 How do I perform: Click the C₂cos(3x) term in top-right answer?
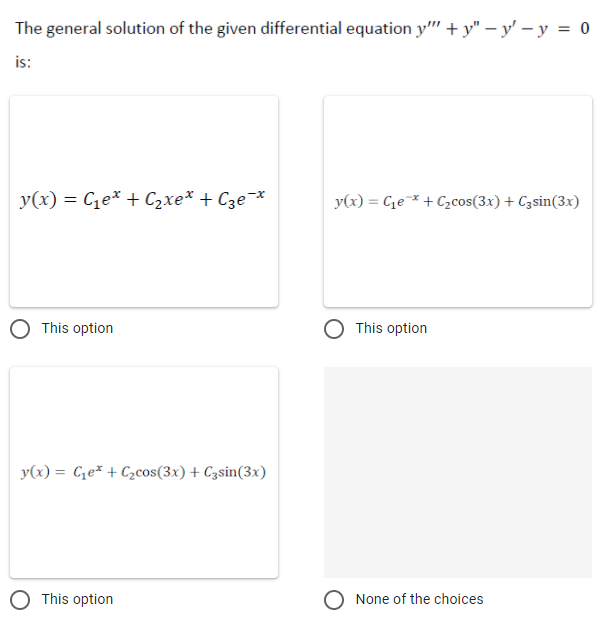[x=469, y=201]
